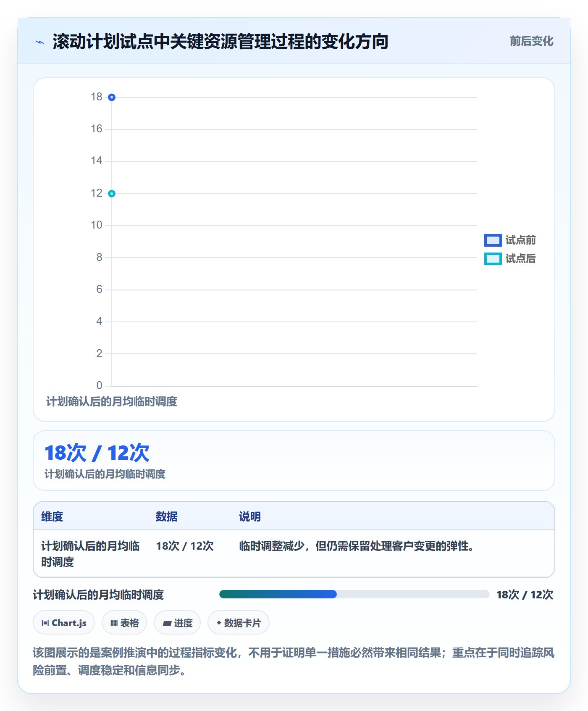
Task: Click table cell 计划确认后的月均临时调度
Action: pos(90,554)
